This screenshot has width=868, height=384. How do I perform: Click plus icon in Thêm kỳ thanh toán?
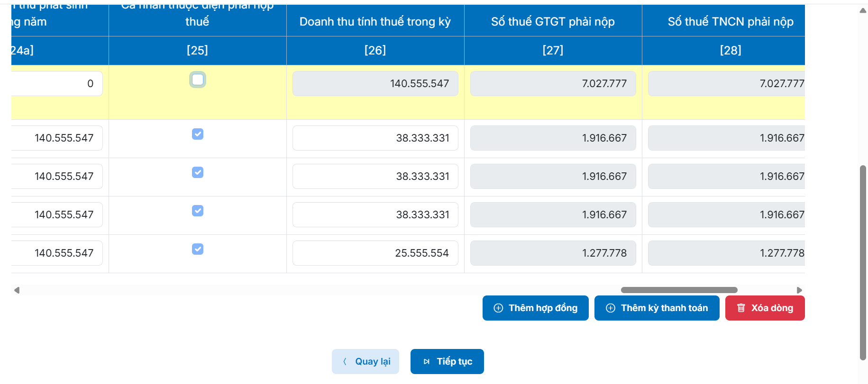coord(611,308)
